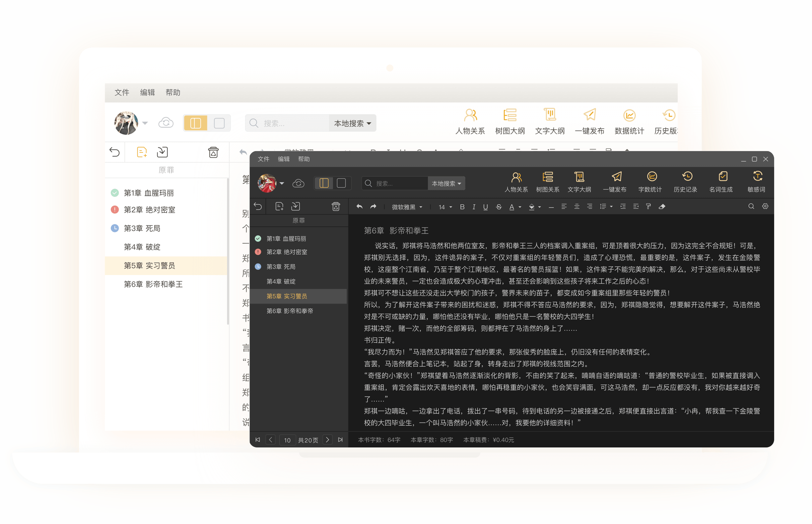Toggle bold formatting in dark editor

coord(462,207)
